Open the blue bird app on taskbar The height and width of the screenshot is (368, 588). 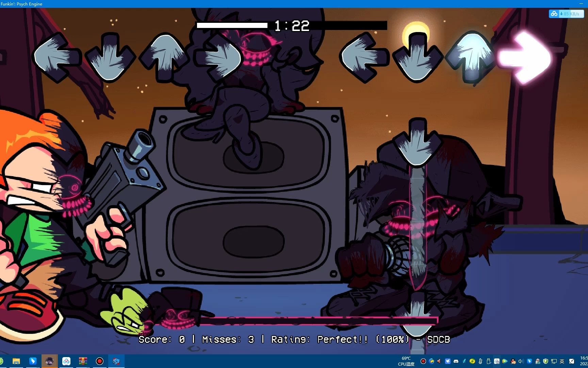[x=33, y=361]
